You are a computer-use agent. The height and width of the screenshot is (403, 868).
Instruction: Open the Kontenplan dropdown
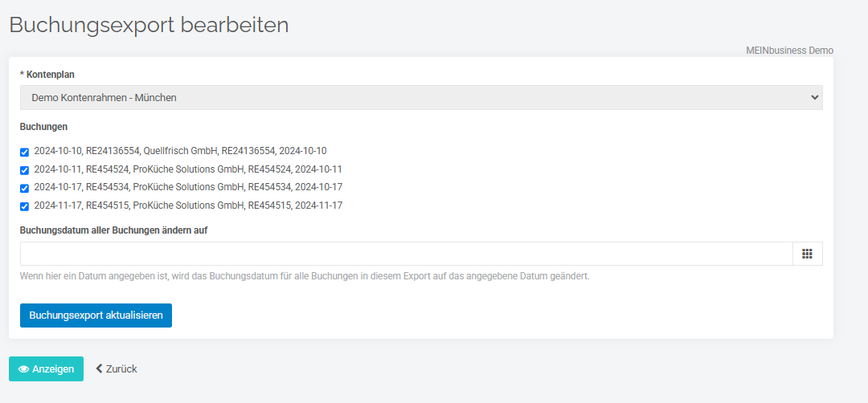[421, 97]
